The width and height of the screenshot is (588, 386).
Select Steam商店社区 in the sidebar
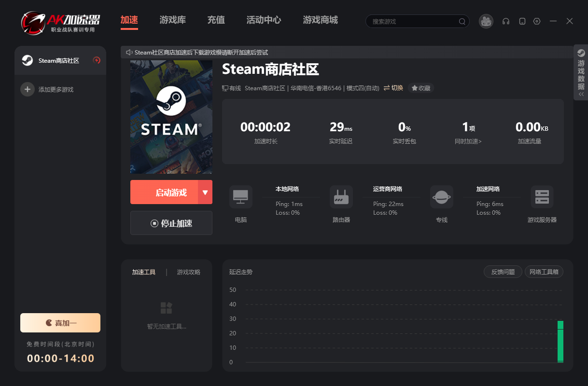(60, 60)
